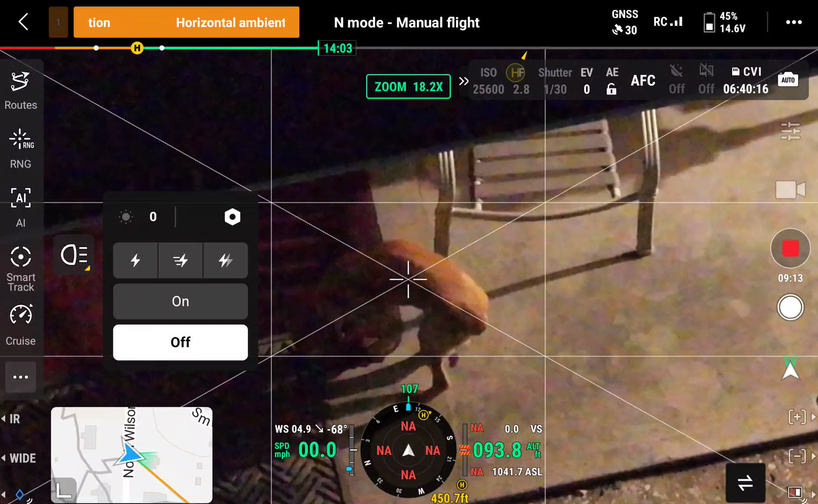Turn the spotlight On

181,301
